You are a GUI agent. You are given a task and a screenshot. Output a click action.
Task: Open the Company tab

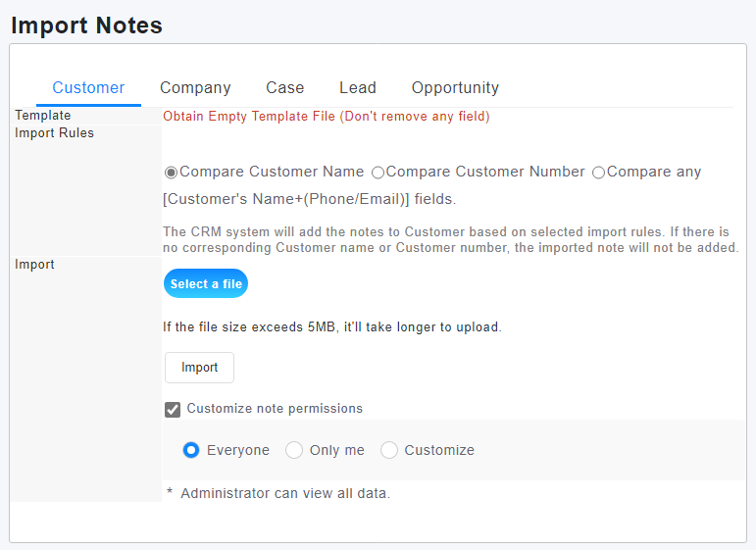coord(195,88)
